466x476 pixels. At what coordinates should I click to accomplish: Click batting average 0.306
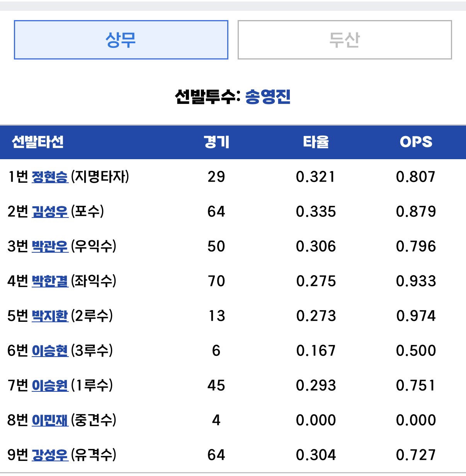(x=316, y=246)
